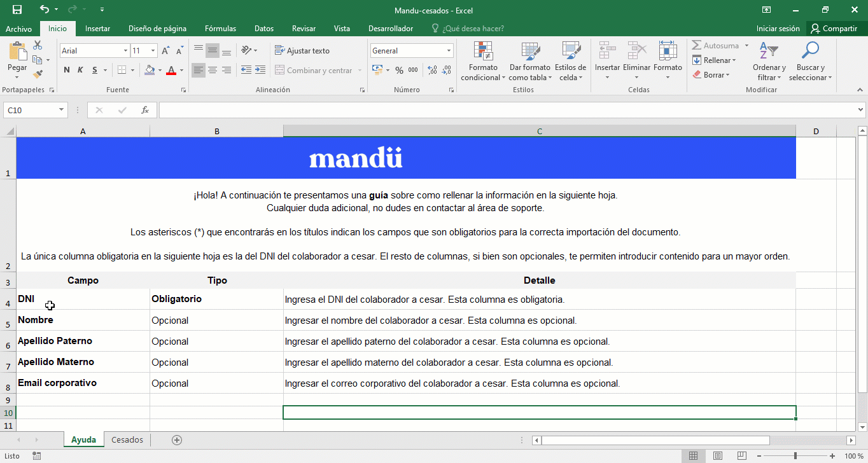Click the Insert Function fx icon
868x463 pixels.
click(145, 110)
